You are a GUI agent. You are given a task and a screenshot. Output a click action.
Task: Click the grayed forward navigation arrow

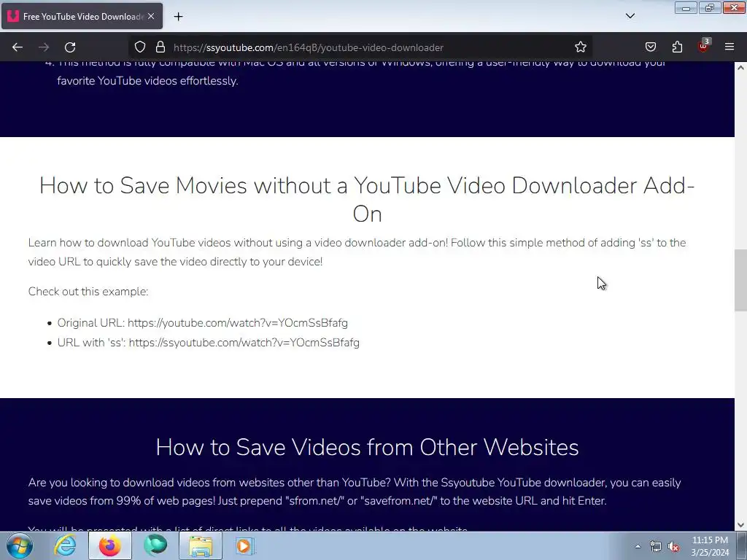[x=44, y=47]
